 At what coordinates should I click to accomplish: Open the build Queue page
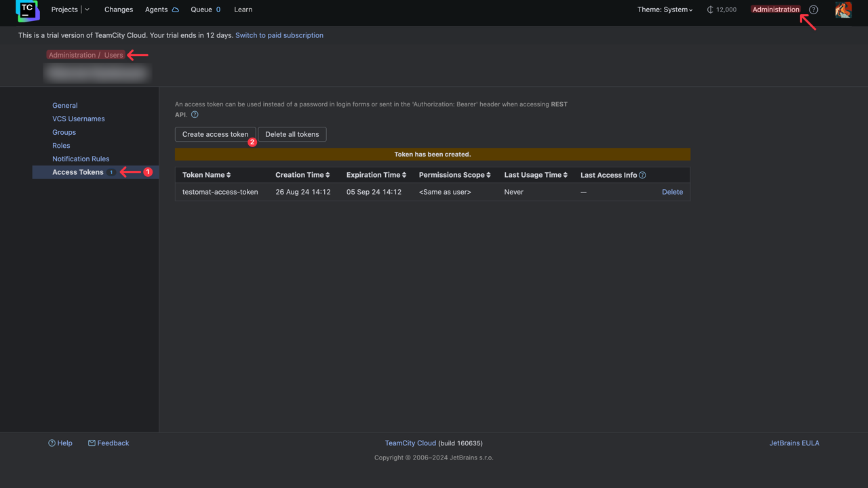coord(201,9)
